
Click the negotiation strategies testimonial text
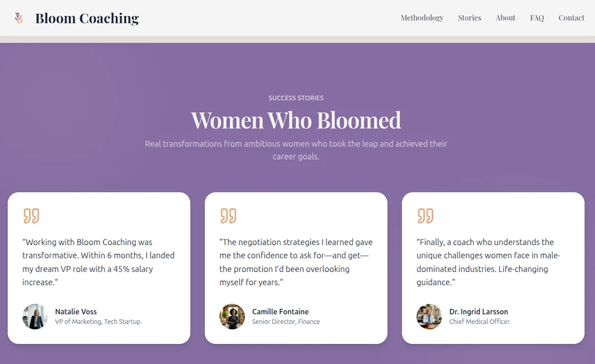click(x=296, y=262)
